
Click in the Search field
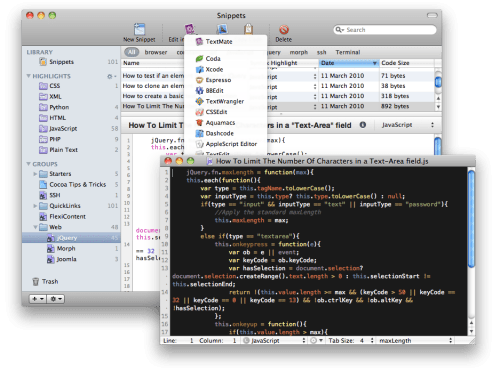pyautogui.click(x=385, y=30)
